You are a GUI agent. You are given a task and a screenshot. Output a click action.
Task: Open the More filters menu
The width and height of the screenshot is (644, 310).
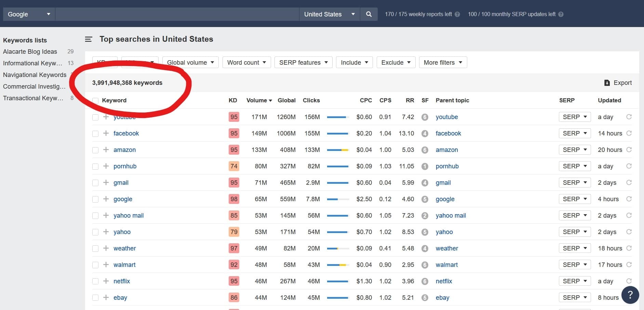(x=443, y=62)
